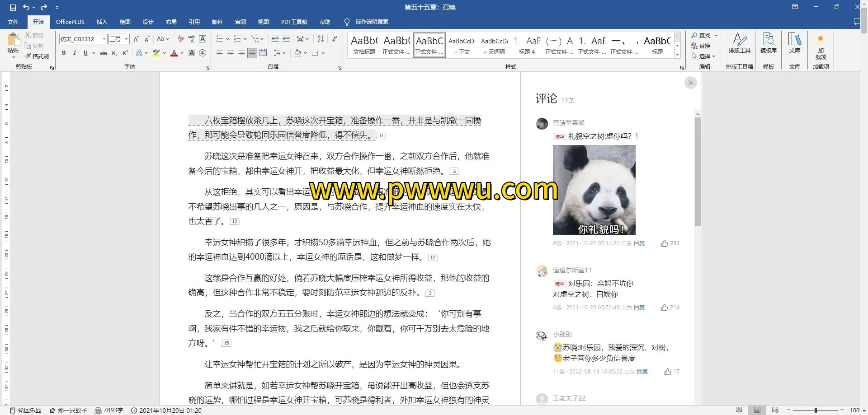Close the 评论 comments panel
This screenshot has height=415, width=868.
(x=690, y=83)
